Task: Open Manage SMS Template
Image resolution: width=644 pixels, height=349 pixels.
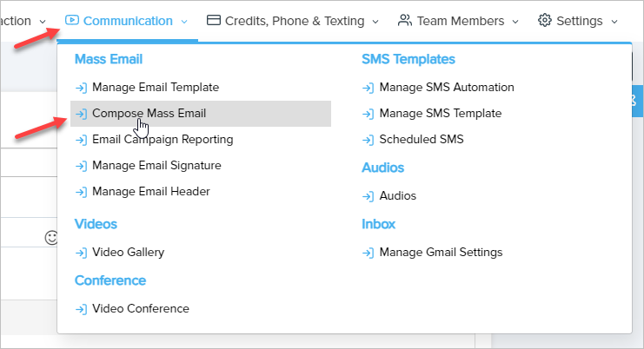Action: tap(440, 114)
